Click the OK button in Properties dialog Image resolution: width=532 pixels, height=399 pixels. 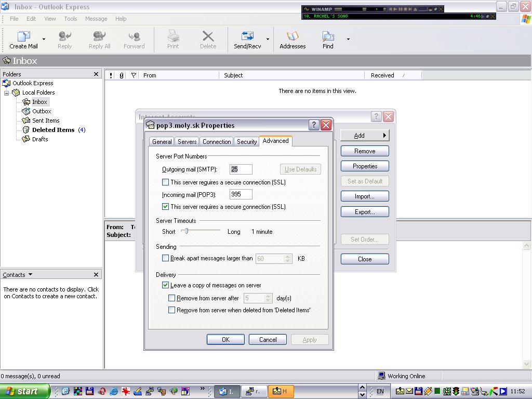pos(225,340)
